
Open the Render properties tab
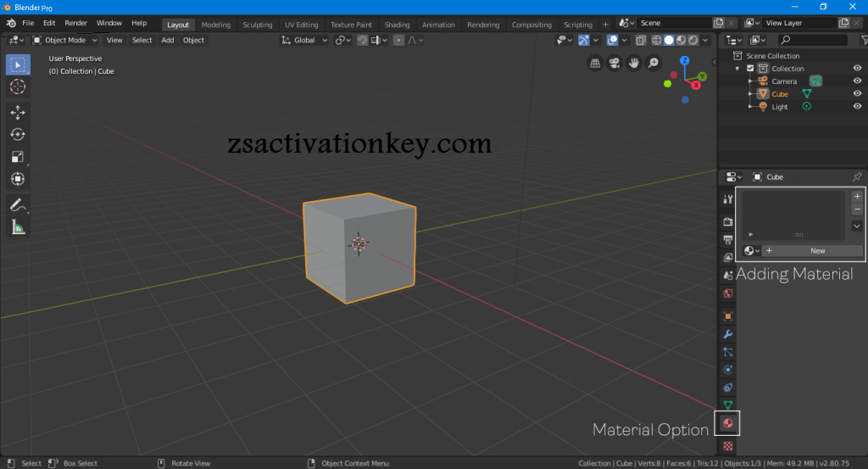[x=728, y=222]
